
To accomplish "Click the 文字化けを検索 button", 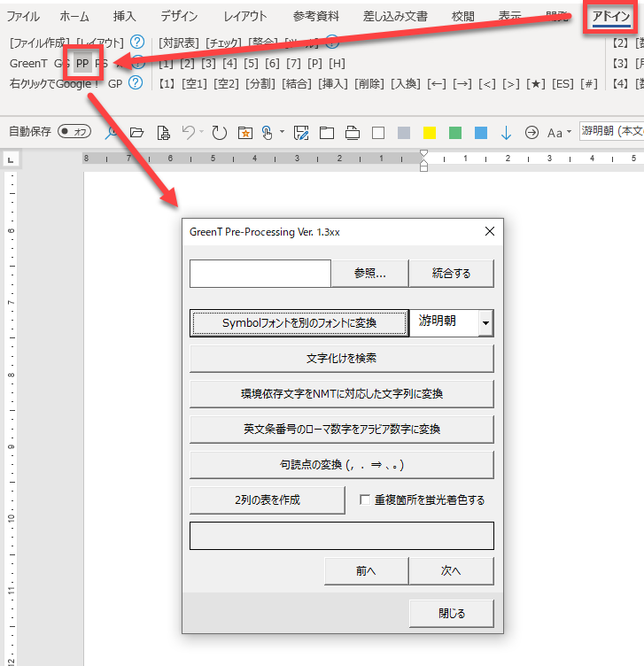I will point(341,359).
